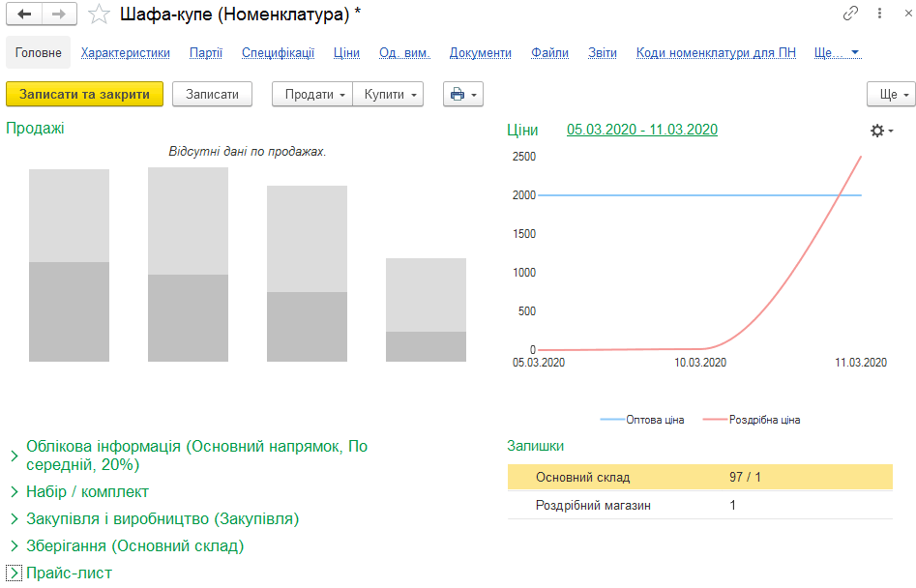Open the Специфікації tab
Image resolution: width=916 pixels, height=588 pixels.
(x=278, y=52)
